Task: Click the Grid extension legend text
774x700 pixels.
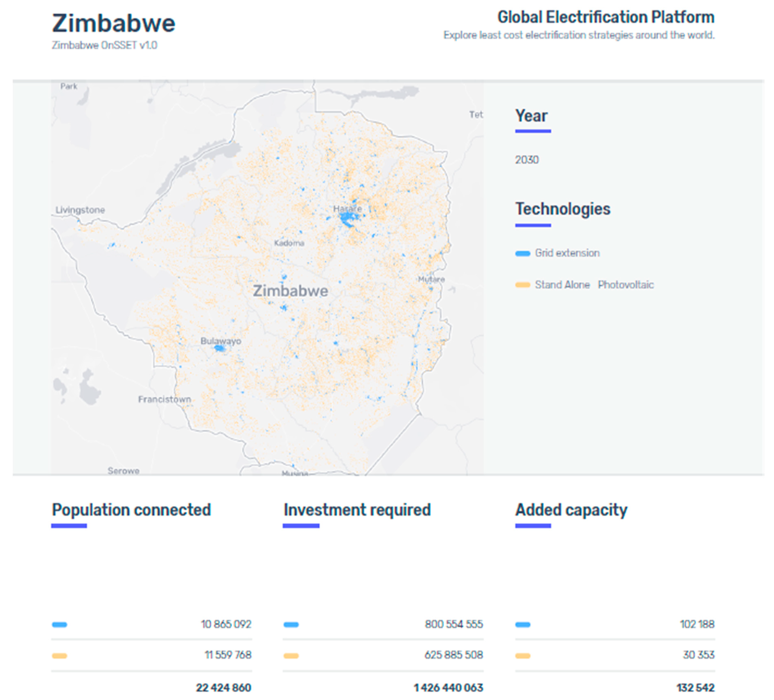Action: click(567, 253)
